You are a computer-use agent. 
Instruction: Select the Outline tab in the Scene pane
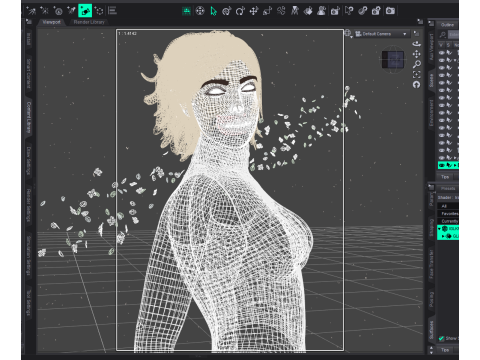click(447, 25)
